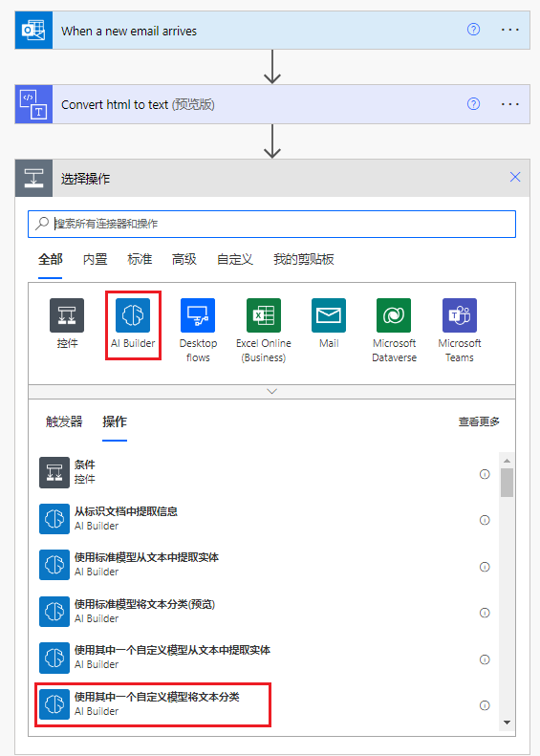This screenshot has height=756, width=540.
Task: Open help for new email trigger
Action: coord(473,30)
